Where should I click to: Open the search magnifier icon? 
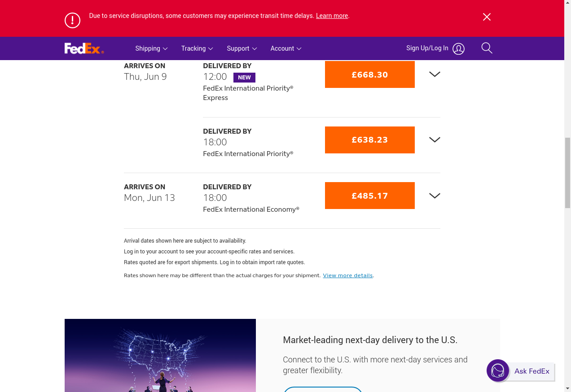[487, 48]
